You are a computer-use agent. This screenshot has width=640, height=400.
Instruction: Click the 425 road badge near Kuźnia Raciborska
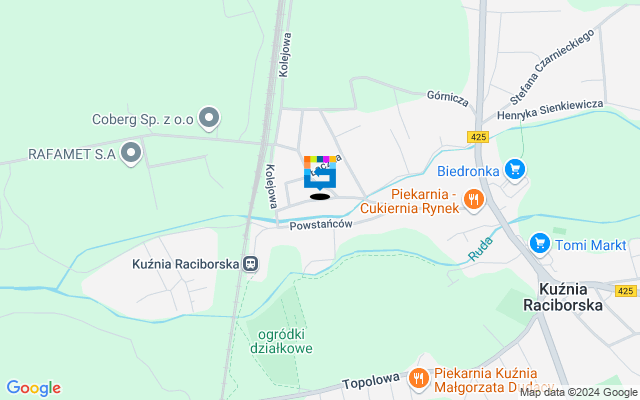[625, 291]
